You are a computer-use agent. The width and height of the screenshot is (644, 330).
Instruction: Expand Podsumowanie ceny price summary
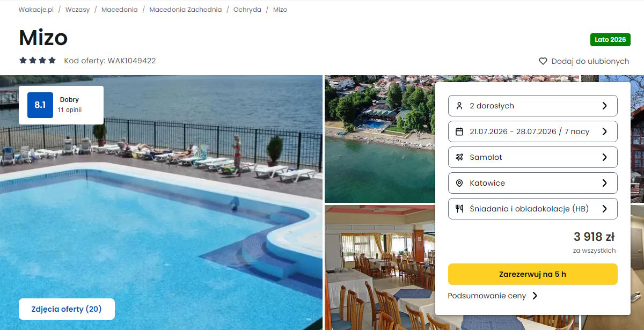tap(493, 296)
